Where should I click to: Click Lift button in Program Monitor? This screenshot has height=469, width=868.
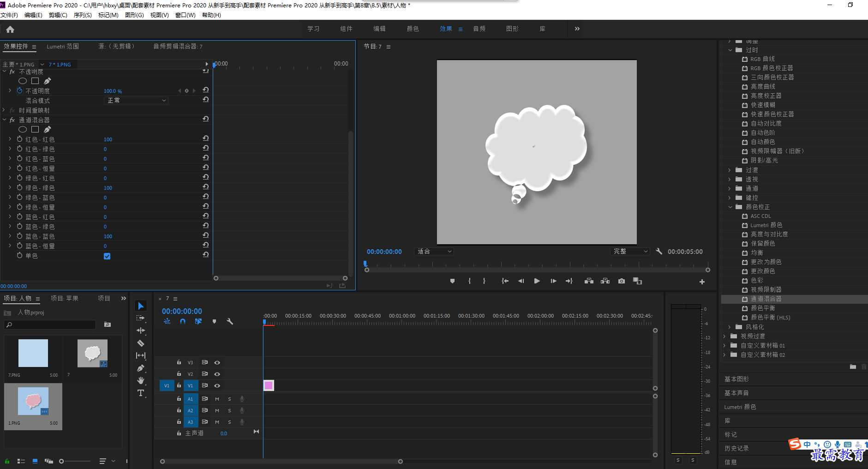(589, 281)
